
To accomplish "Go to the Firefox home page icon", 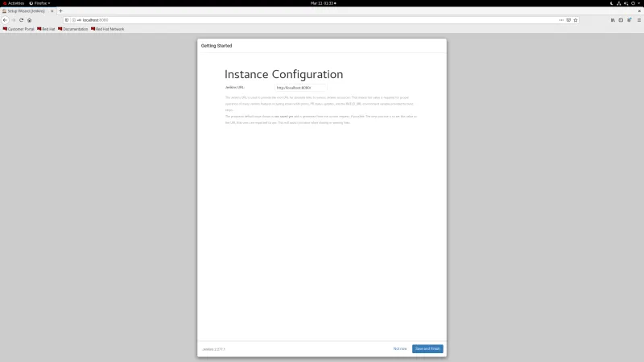I will pyautogui.click(x=29, y=19).
